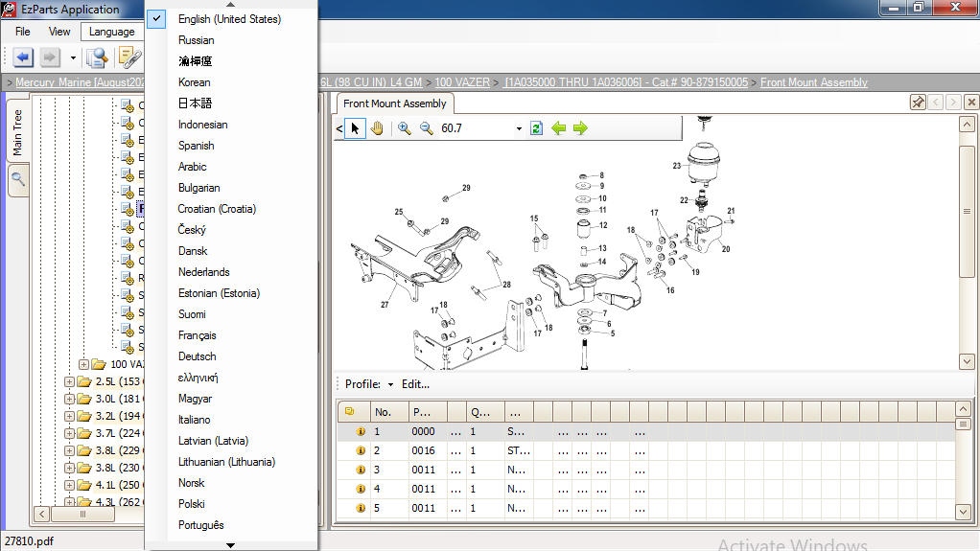Click the notes/attachment toolbar icon
The width and height of the screenshot is (980, 551).
tap(129, 58)
